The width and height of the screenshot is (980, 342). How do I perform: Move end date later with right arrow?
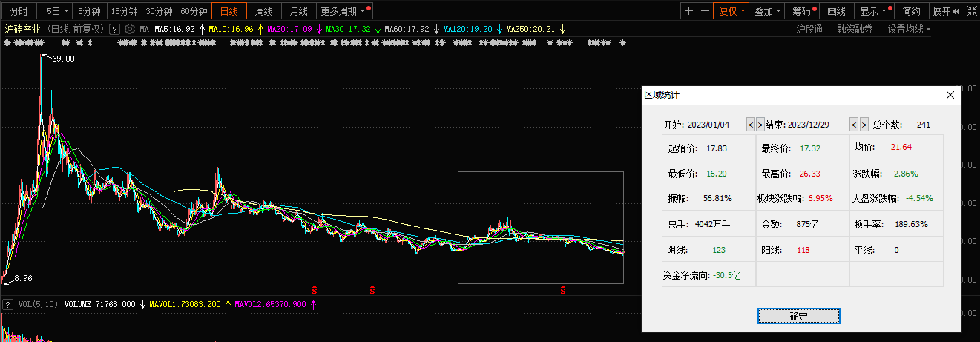864,125
